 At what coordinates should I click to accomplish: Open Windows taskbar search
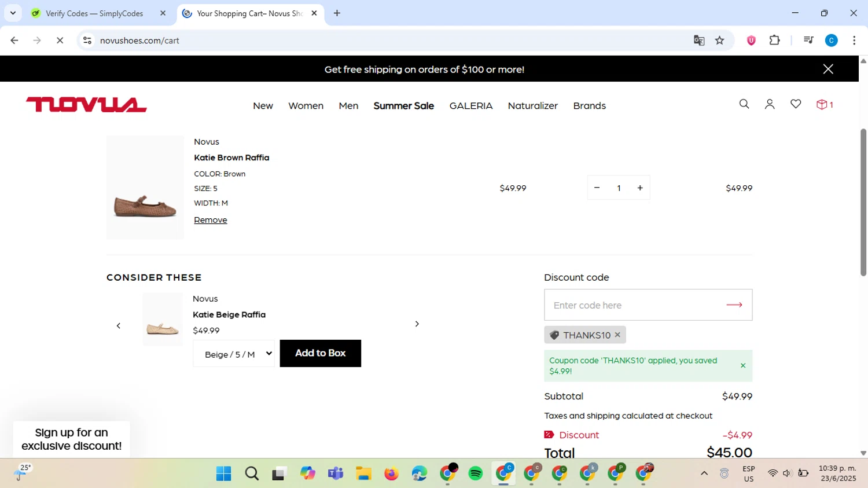(252, 474)
